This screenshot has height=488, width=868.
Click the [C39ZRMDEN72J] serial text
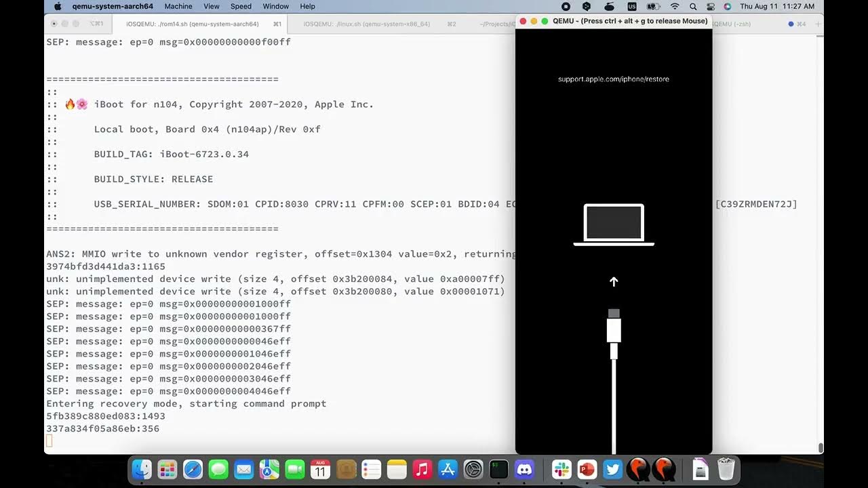[x=756, y=204]
